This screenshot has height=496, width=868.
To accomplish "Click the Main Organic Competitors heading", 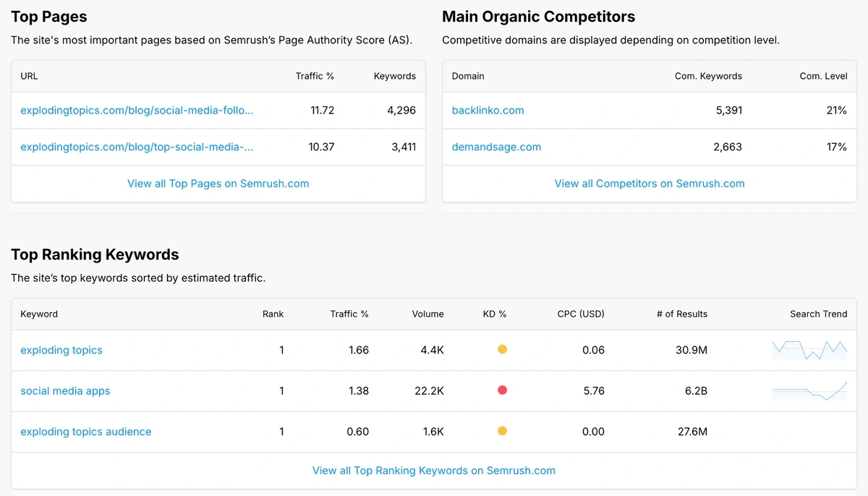I will [x=538, y=17].
